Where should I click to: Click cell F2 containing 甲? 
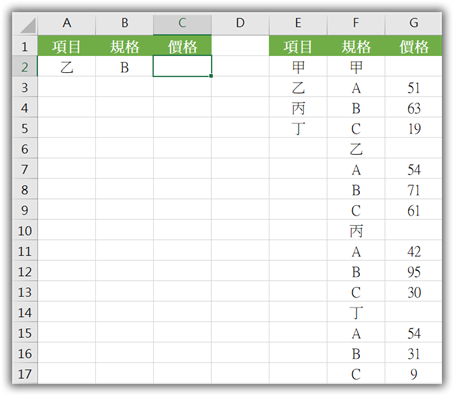[356, 66]
